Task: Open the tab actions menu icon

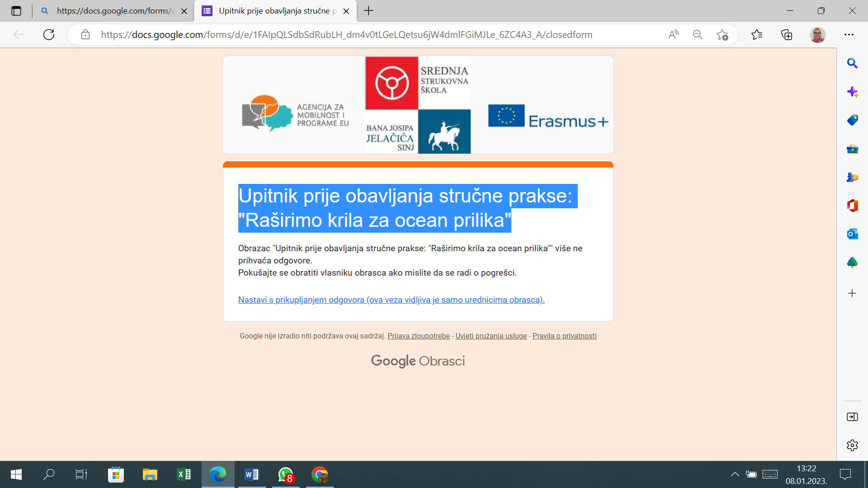Action: click(x=16, y=11)
